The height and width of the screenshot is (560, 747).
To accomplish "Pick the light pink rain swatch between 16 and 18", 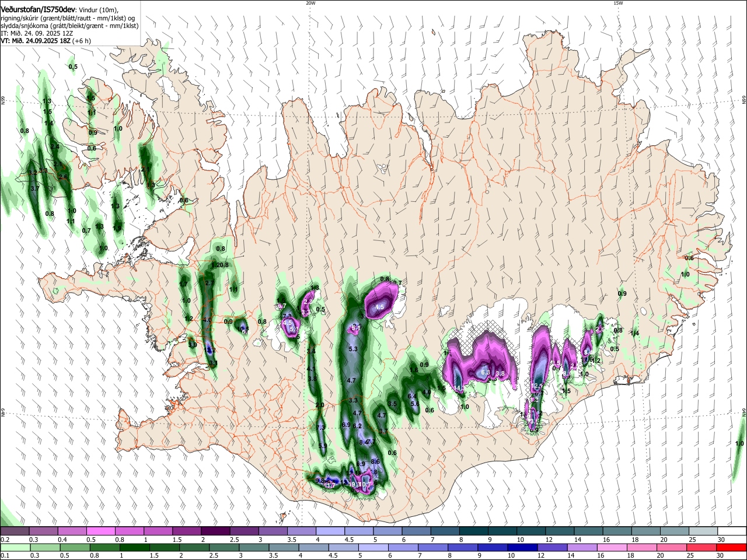I will click(x=611, y=547).
